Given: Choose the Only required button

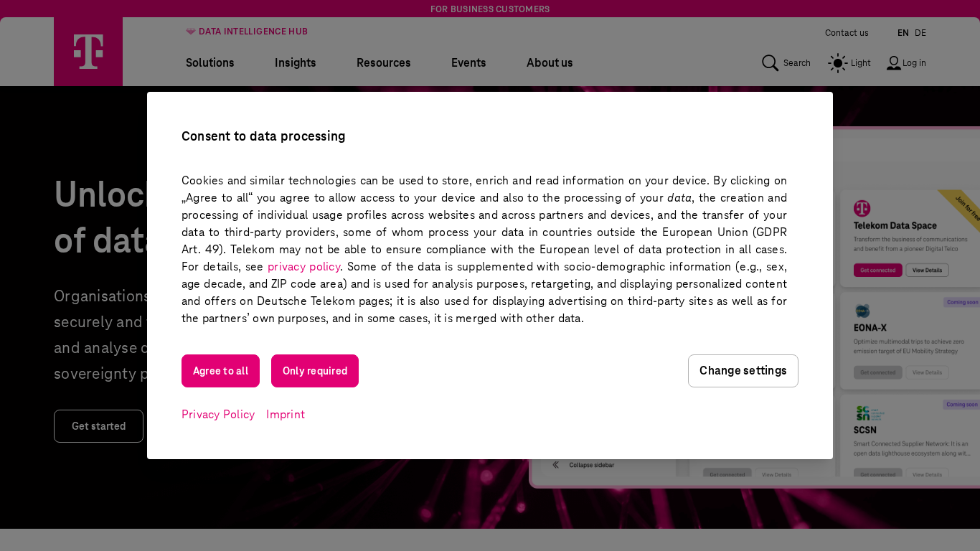Looking at the screenshot, I should pos(315,371).
